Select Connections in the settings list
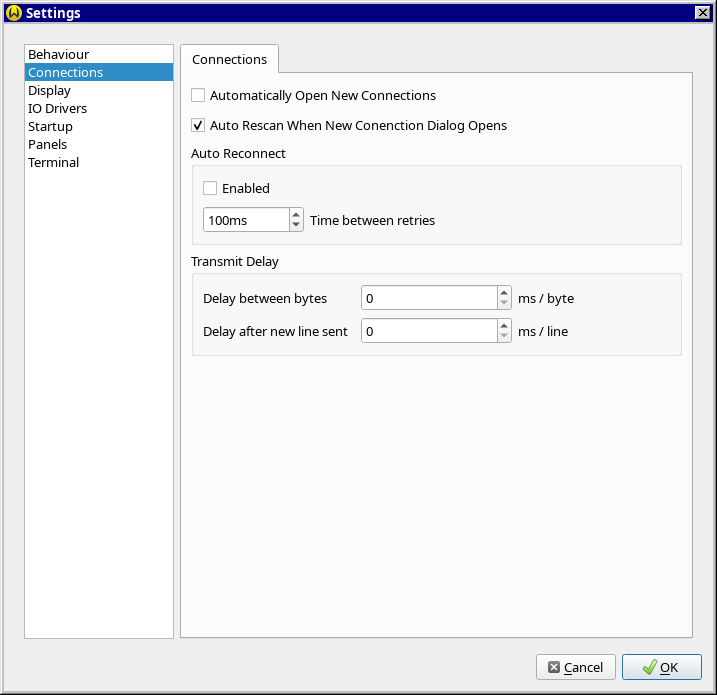The width and height of the screenshot is (717, 695). (x=99, y=72)
